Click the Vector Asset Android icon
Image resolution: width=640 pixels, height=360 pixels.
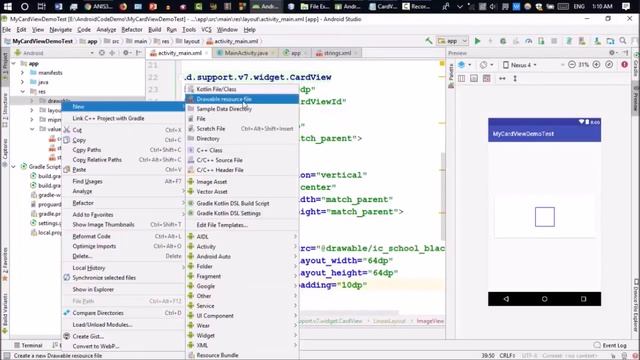coord(191,191)
